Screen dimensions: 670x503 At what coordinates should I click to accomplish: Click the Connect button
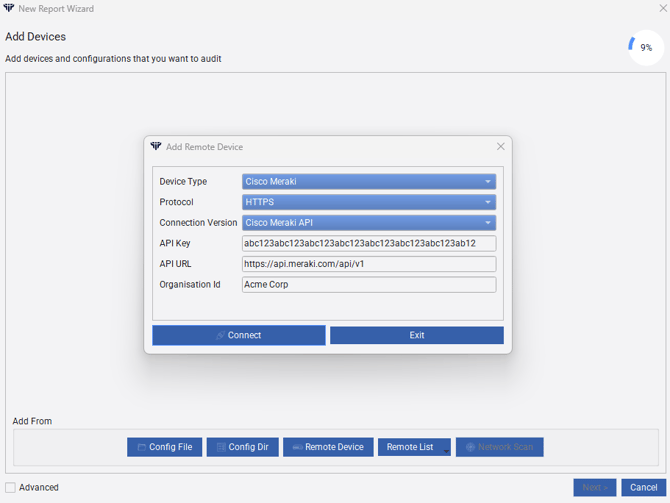[238, 335]
